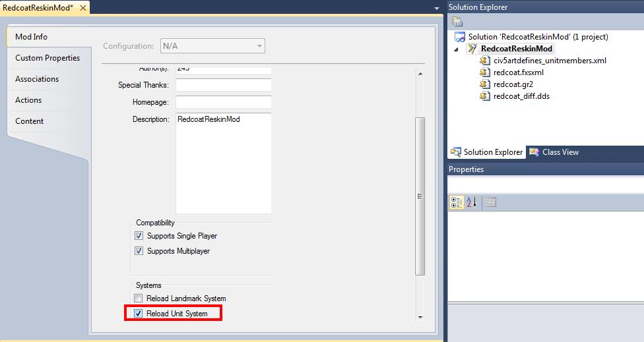Click file icon of civ5artdefines_unitmembers.xml
The width and height of the screenshot is (644, 342).
point(485,61)
